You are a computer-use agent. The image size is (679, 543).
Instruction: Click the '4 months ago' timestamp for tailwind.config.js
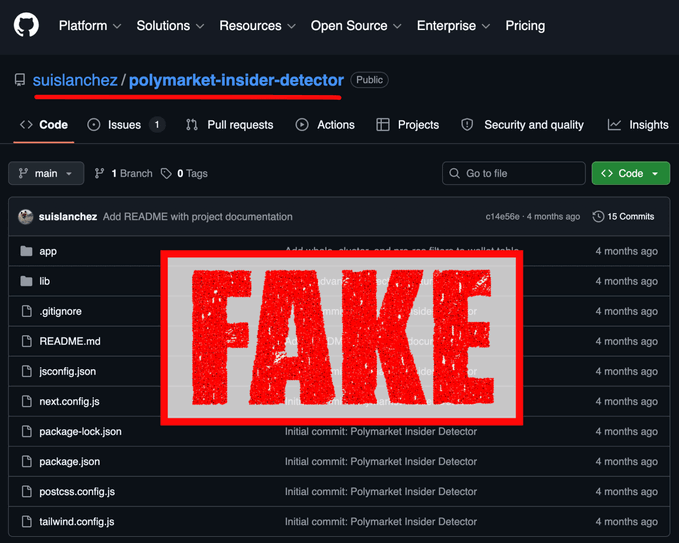pyautogui.click(x=626, y=522)
